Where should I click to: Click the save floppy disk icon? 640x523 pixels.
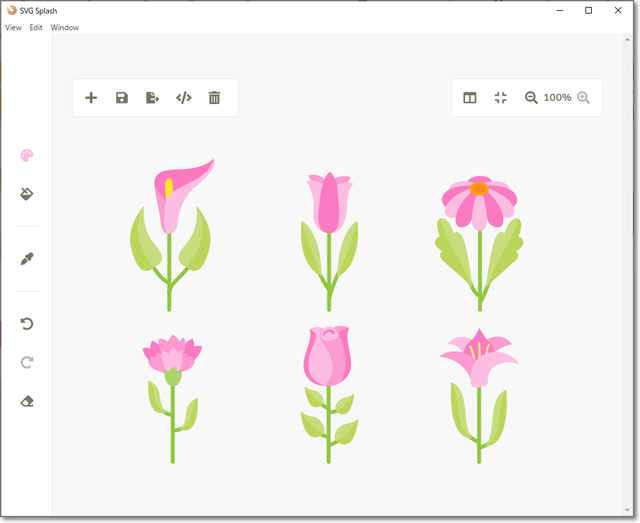point(122,98)
